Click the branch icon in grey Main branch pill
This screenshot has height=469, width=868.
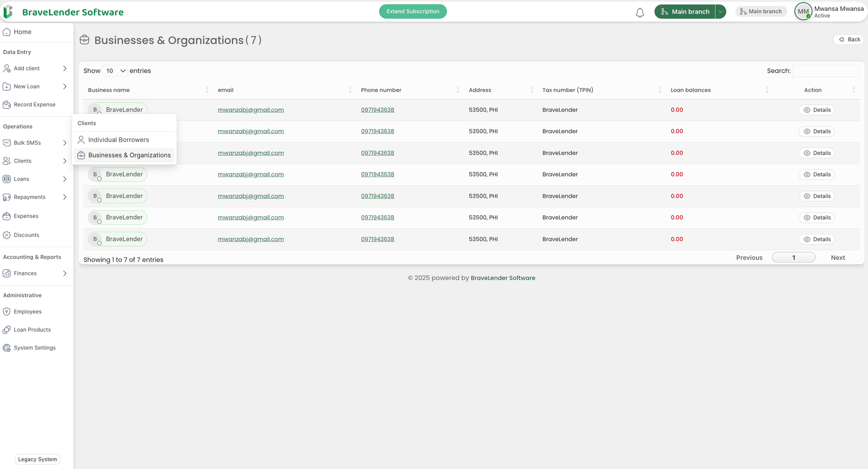coord(743,11)
